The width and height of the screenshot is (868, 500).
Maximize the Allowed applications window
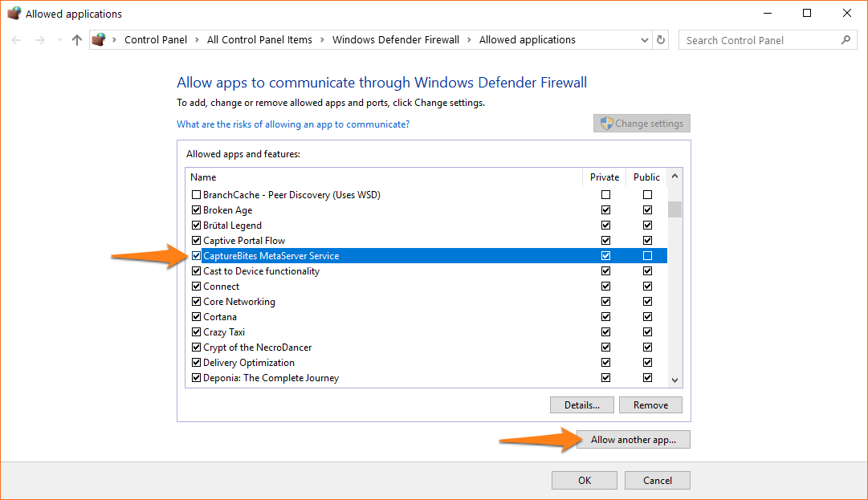point(807,14)
